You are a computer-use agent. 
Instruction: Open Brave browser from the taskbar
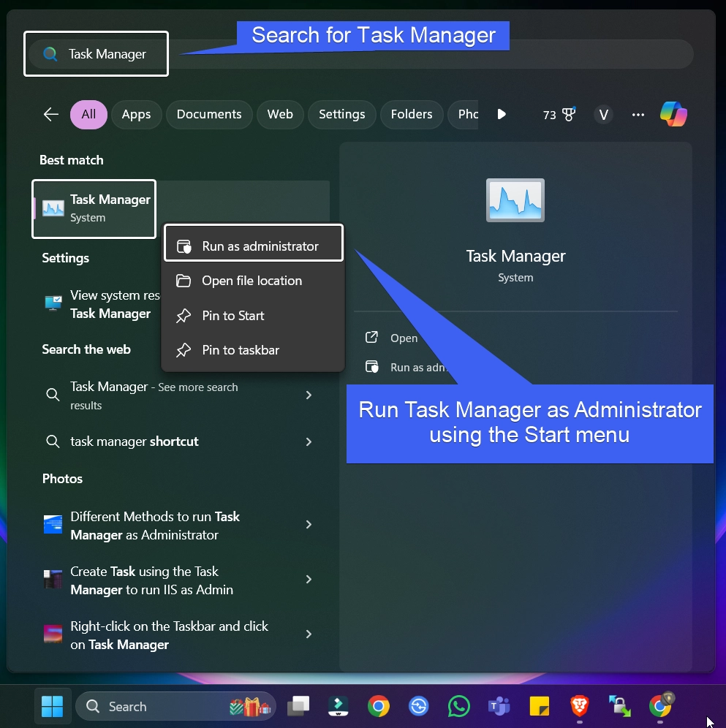coord(580,707)
